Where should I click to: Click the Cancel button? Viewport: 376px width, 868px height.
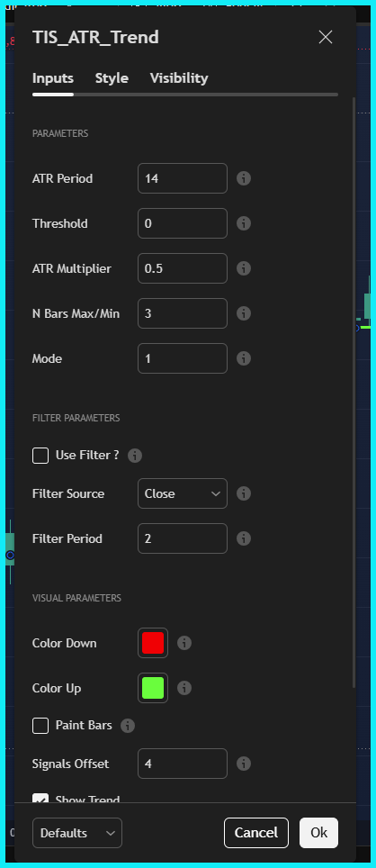click(256, 833)
